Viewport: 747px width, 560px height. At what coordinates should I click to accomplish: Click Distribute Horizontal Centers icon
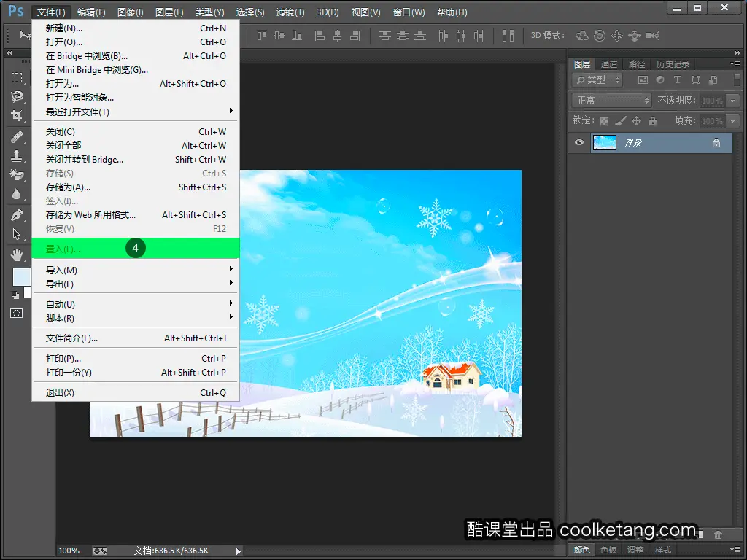click(461, 35)
